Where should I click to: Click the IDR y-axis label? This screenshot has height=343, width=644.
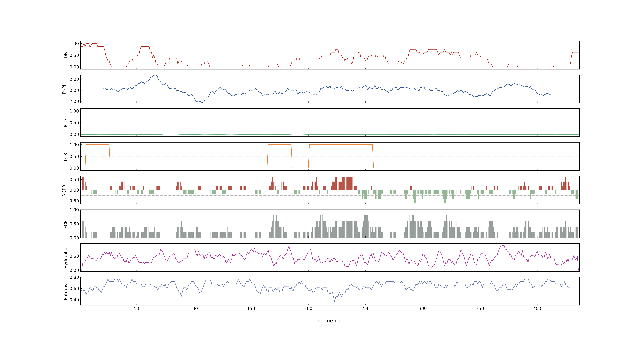click(66, 55)
